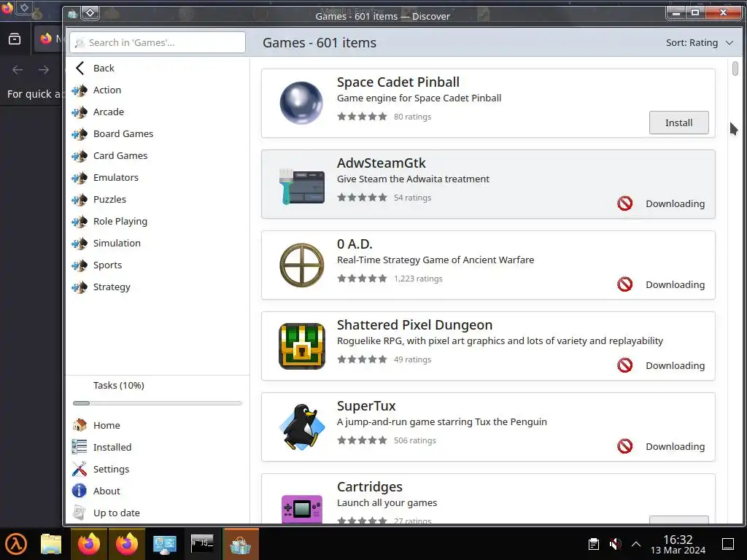
Task: Open the Sort: Rating dropdown
Action: coord(699,43)
